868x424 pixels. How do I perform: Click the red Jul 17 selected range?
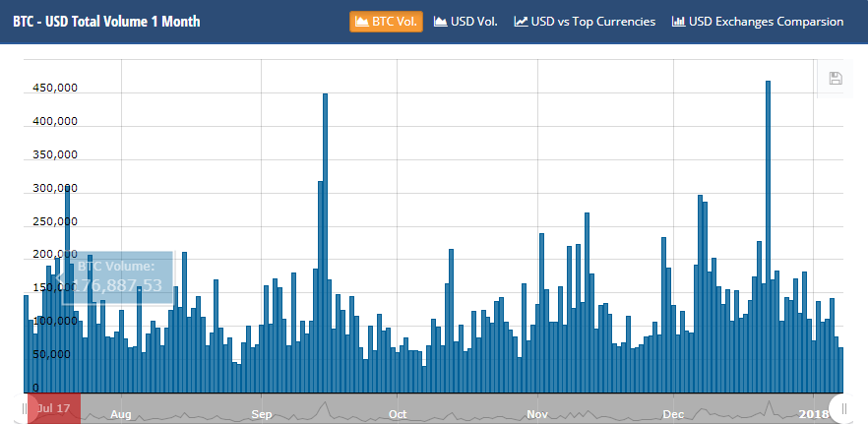click(54, 408)
